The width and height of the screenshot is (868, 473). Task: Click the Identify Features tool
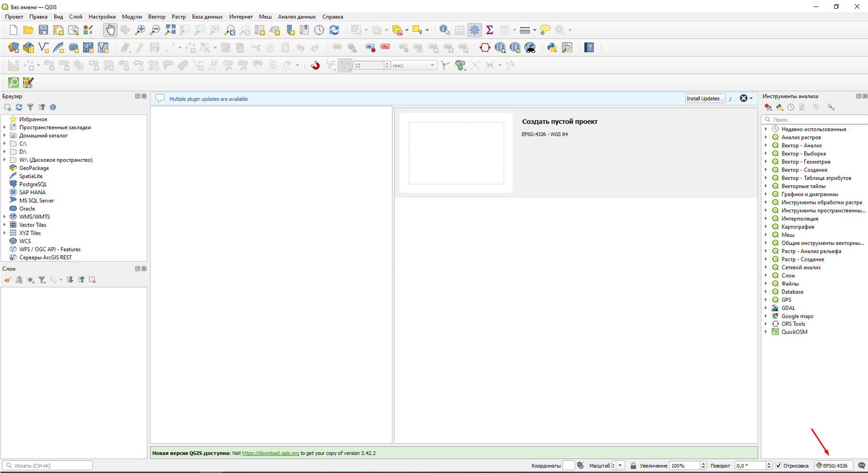click(x=444, y=30)
